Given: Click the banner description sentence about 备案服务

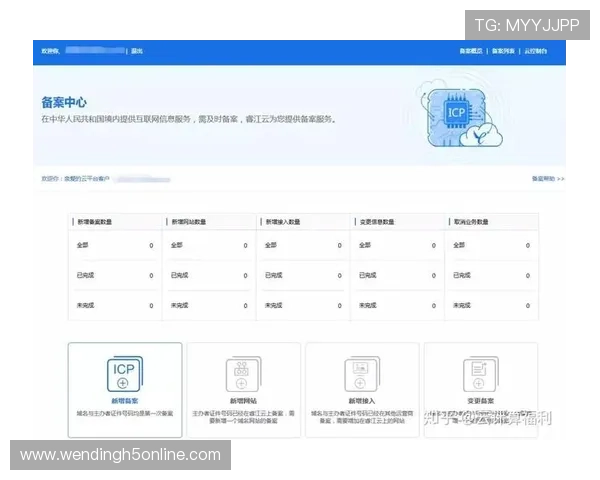Looking at the screenshot, I should (189, 119).
